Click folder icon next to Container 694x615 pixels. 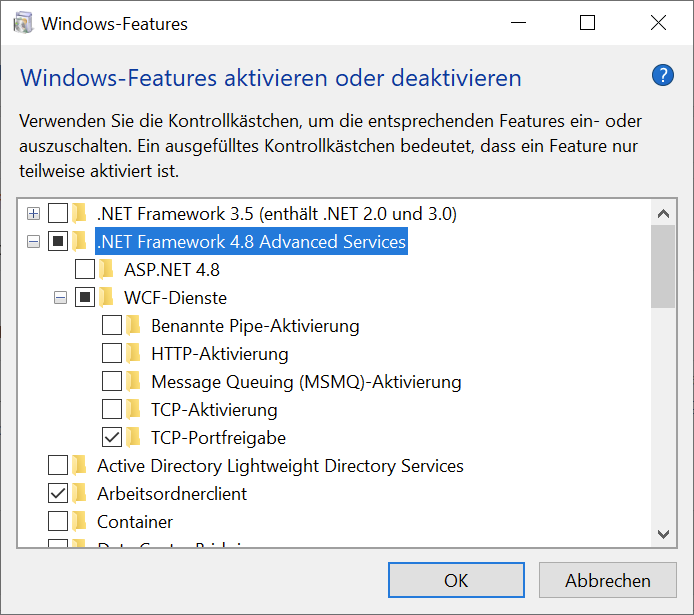pos(80,521)
